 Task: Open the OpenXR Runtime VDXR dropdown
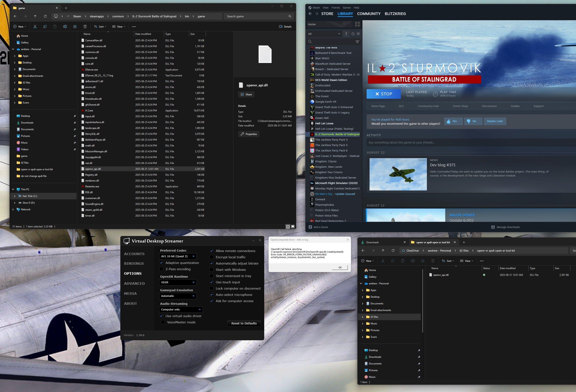click(x=177, y=282)
